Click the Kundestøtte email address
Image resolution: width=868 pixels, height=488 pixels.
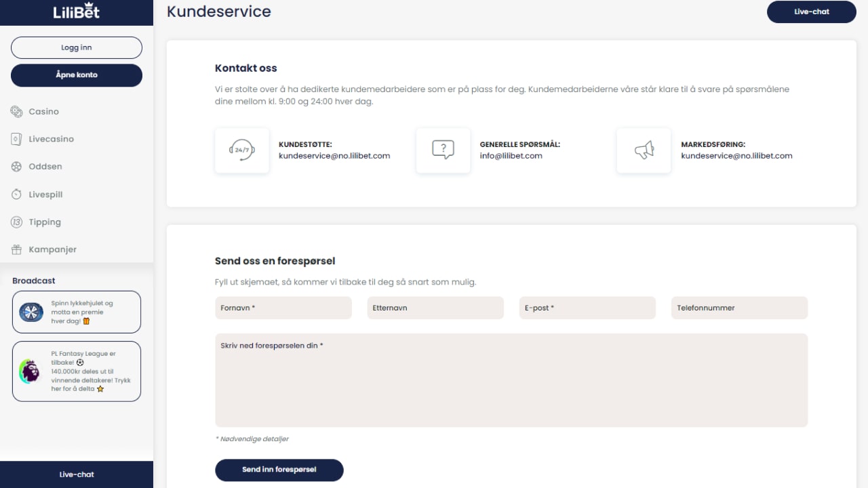[334, 156]
